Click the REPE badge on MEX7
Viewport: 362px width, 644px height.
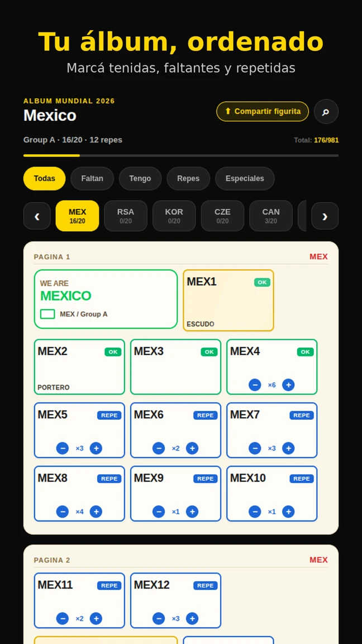click(302, 415)
